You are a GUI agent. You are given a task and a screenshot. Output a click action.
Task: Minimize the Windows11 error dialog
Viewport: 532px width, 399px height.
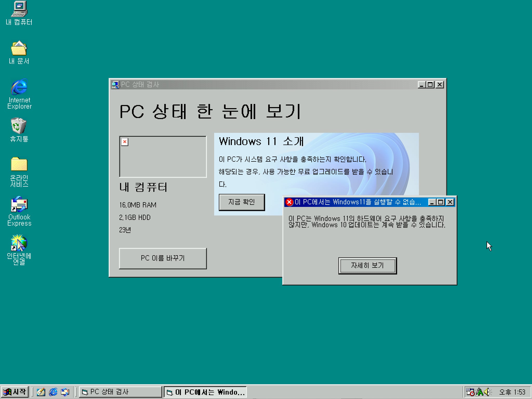pyautogui.click(x=432, y=202)
